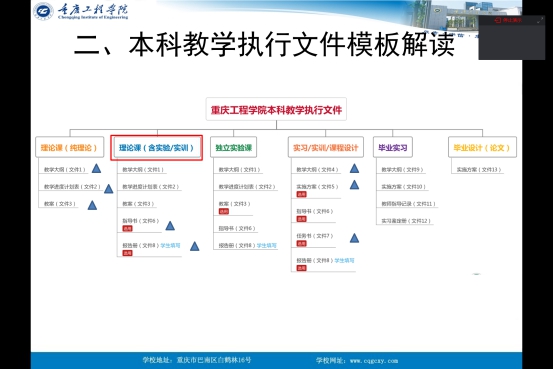Click blue triangle beside 任务书(文件7)
This screenshot has width=553, height=369.
[x=354, y=238]
